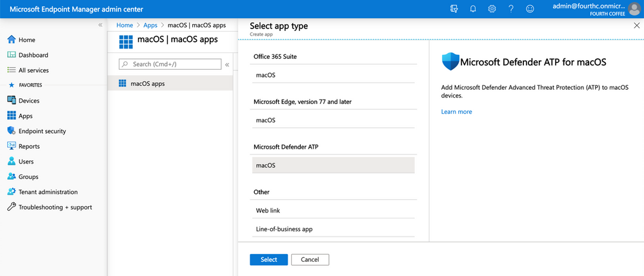This screenshot has width=644, height=276.
Task: Click the Home house icon in sidebar
Action: pyautogui.click(x=12, y=40)
